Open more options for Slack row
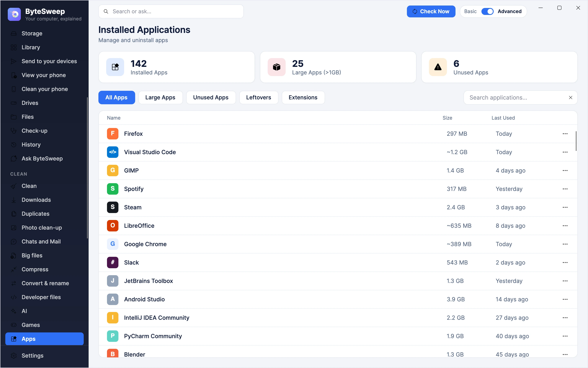 [x=565, y=262]
